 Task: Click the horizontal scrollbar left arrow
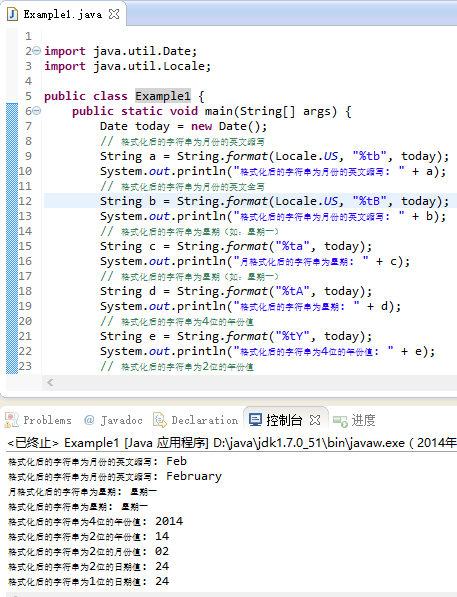50,382
